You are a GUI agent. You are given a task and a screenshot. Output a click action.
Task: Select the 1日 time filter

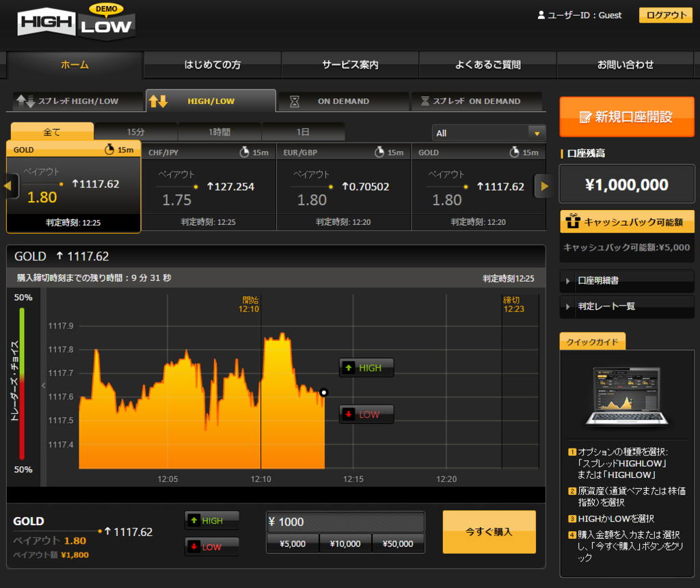(x=303, y=132)
